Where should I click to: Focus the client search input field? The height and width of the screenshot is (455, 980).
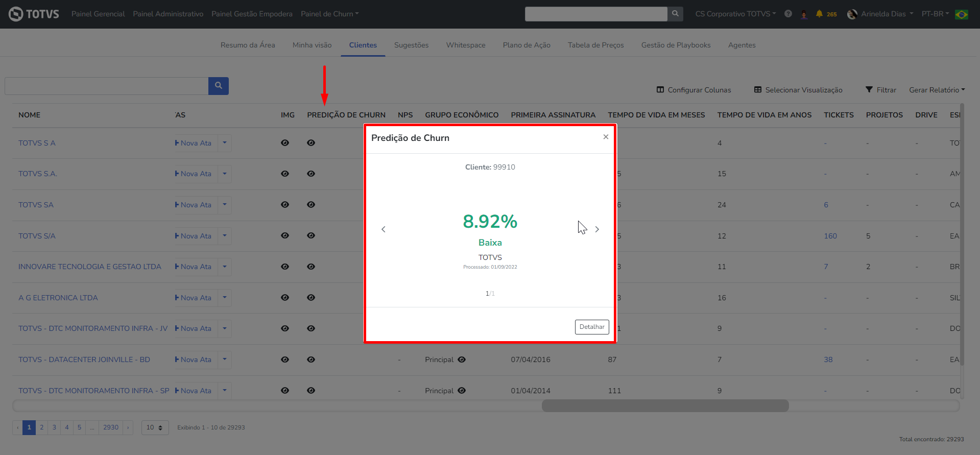[x=107, y=86]
